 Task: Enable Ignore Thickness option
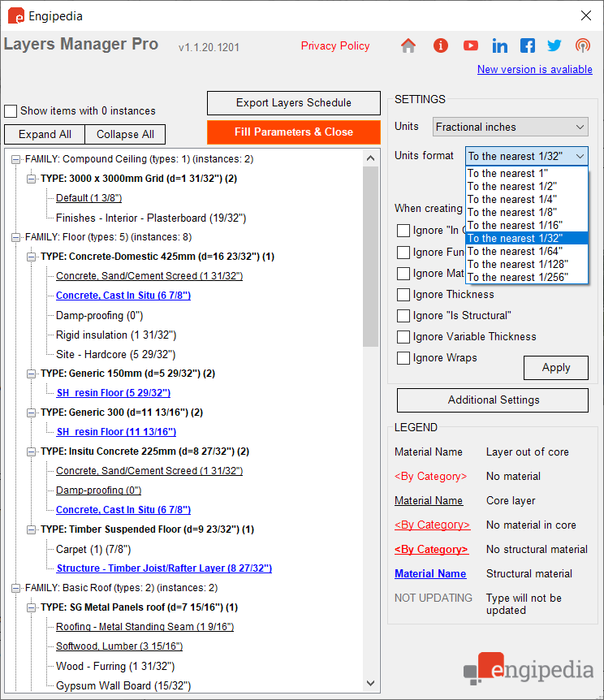pyautogui.click(x=403, y=295)
